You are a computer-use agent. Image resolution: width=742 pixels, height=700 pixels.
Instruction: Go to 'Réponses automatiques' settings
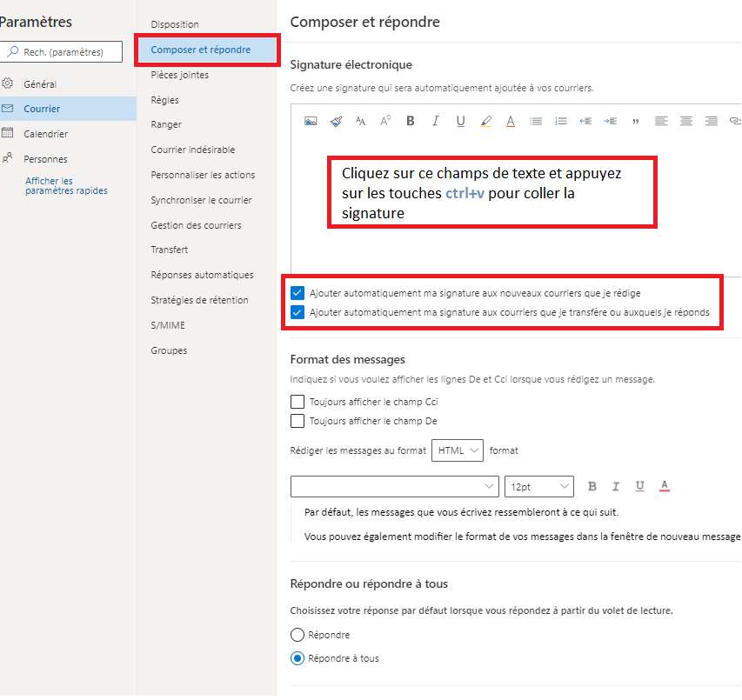tap(202, 275)
